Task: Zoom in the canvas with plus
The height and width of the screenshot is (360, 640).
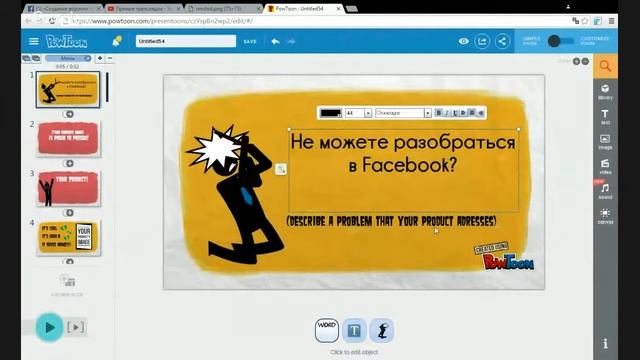Action: 576,61
